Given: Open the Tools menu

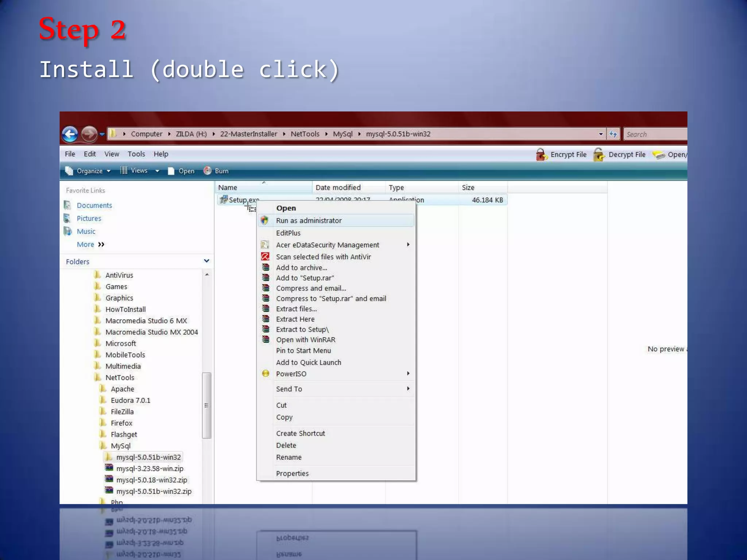Looking at the screenshot, I should (x=136, y=154).
